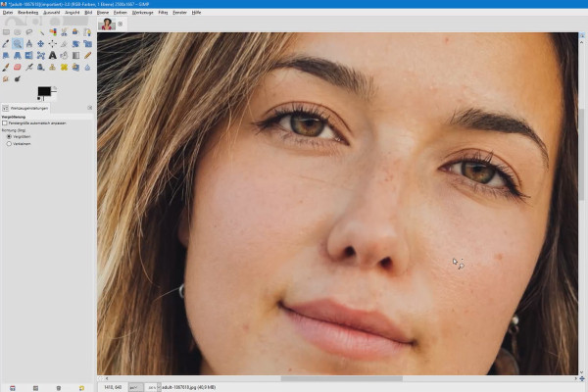Screen dimensions: 588x392
Task: Reset colors to default black and white
Action: tap(39, 99)
